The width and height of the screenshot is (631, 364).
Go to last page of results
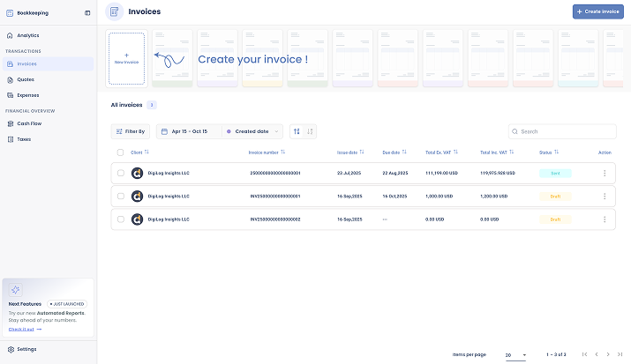pyautogui.click(x=620, y=354)
